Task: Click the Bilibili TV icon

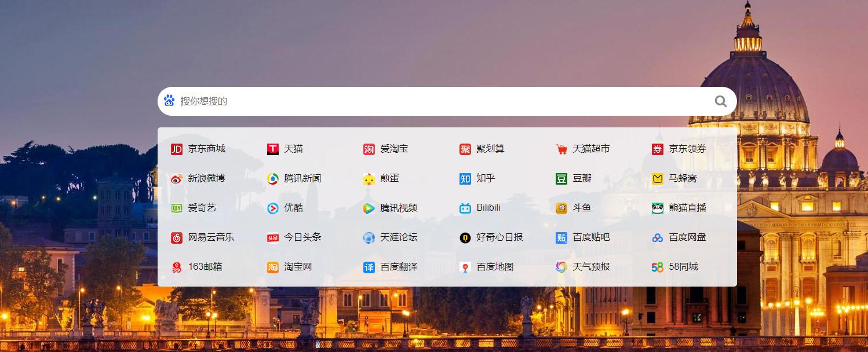Action: pyautogui.click(x=465, y=208)
